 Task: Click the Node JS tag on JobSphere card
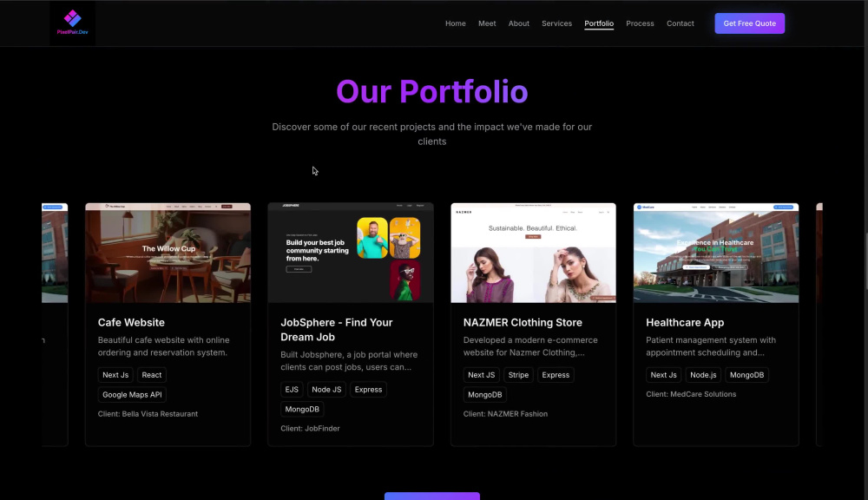[326, 389]
